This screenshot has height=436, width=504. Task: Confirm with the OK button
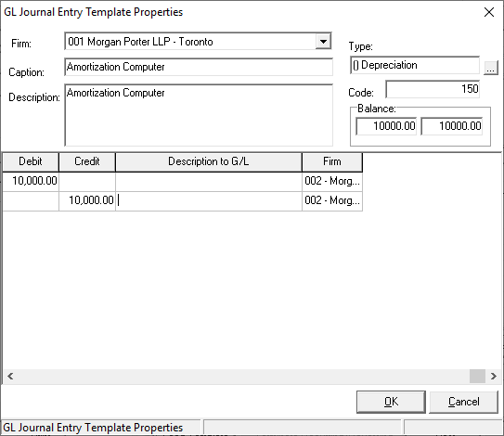point(391,402)
